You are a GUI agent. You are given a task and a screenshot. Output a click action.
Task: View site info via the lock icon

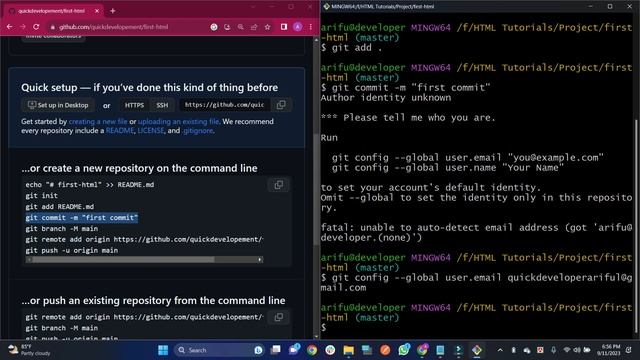tap(52, 27)
